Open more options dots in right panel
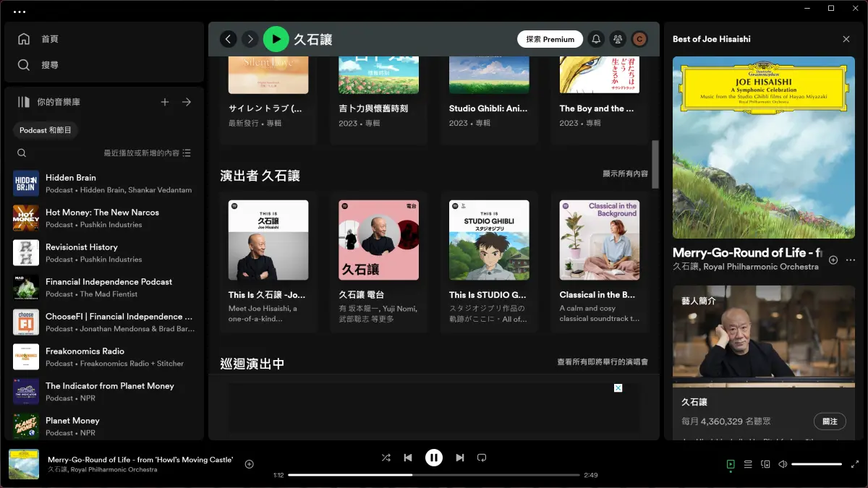 851,260
